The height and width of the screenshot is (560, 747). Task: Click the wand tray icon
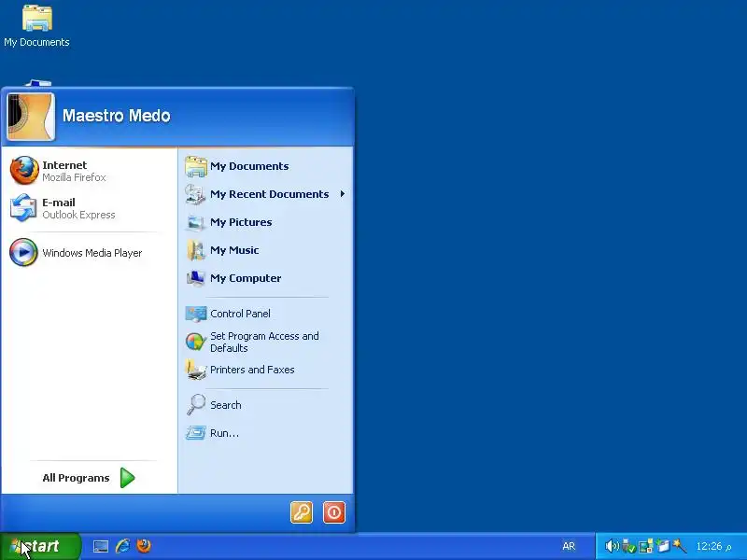[680, 546]
